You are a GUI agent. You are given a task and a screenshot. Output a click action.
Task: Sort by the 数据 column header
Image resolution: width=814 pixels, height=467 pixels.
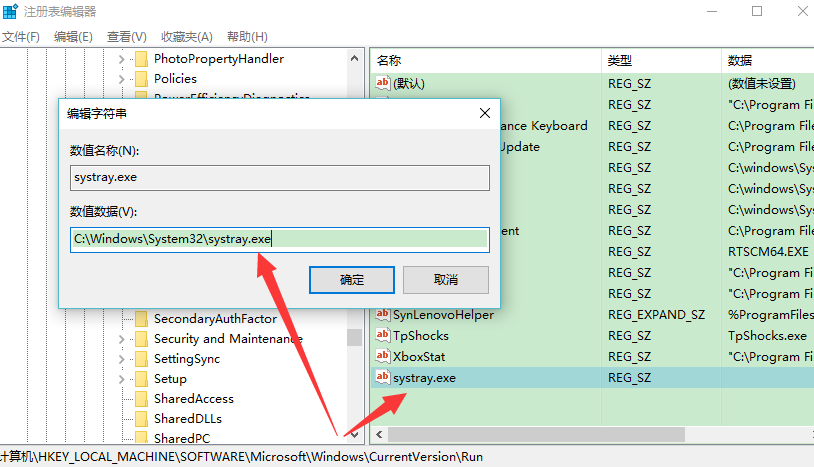(x=768, y=61)
